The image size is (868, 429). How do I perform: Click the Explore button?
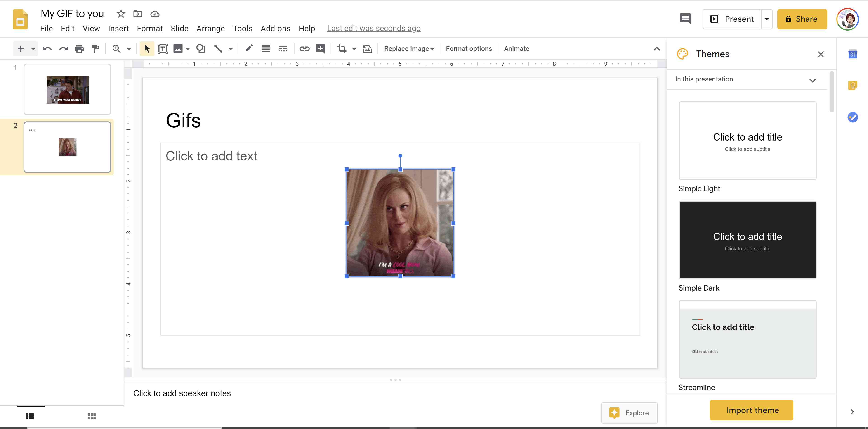629,413
